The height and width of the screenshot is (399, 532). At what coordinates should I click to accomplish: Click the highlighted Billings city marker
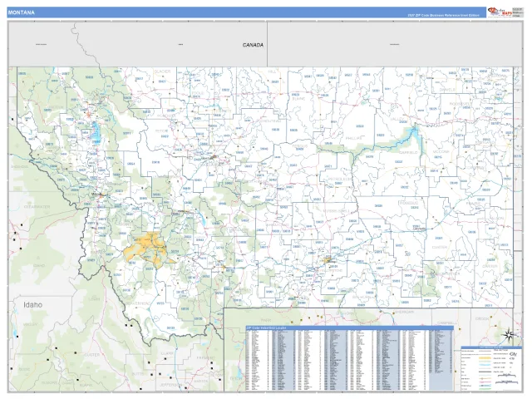point(327,260)
